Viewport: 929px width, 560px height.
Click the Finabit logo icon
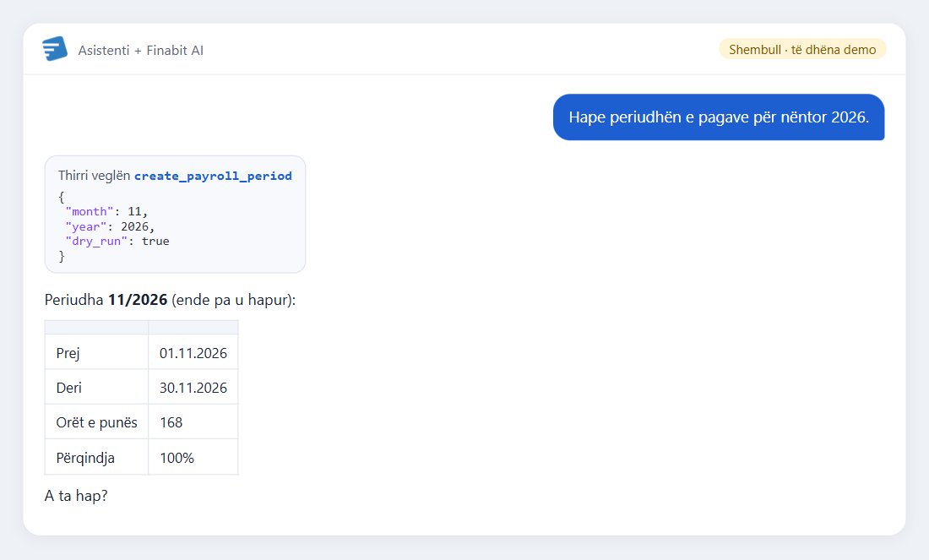[55, 49]
